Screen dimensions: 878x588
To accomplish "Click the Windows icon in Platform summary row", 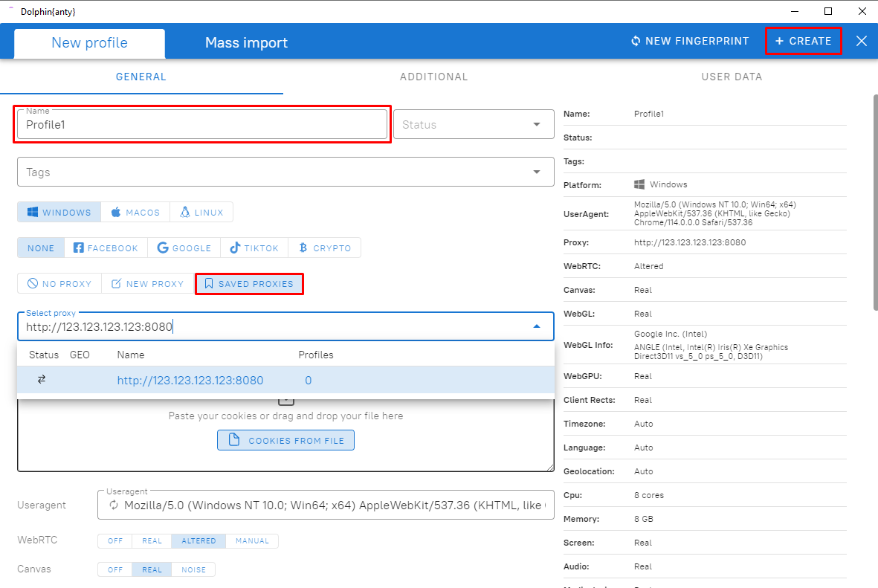I will 639,184.
